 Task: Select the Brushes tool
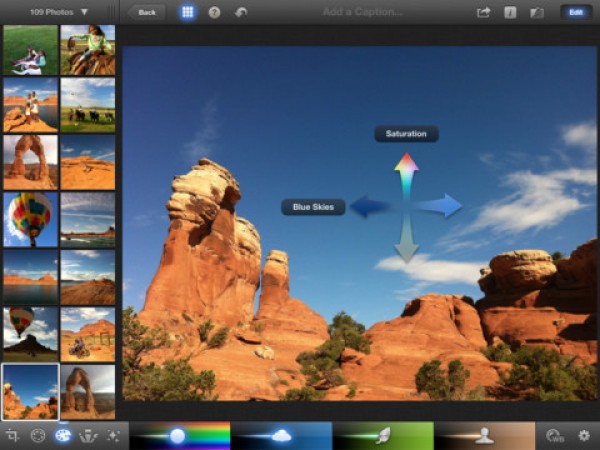(x=87, y=435)
